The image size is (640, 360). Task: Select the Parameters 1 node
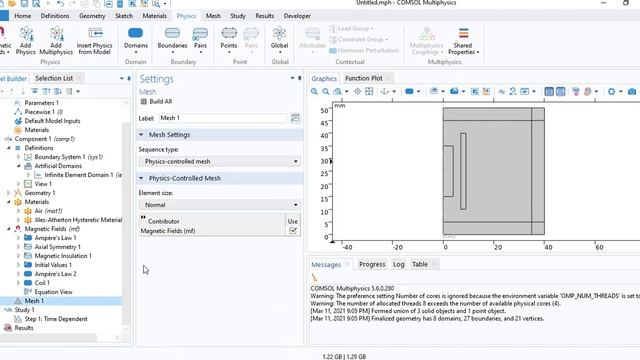click(x=41, y=103)
